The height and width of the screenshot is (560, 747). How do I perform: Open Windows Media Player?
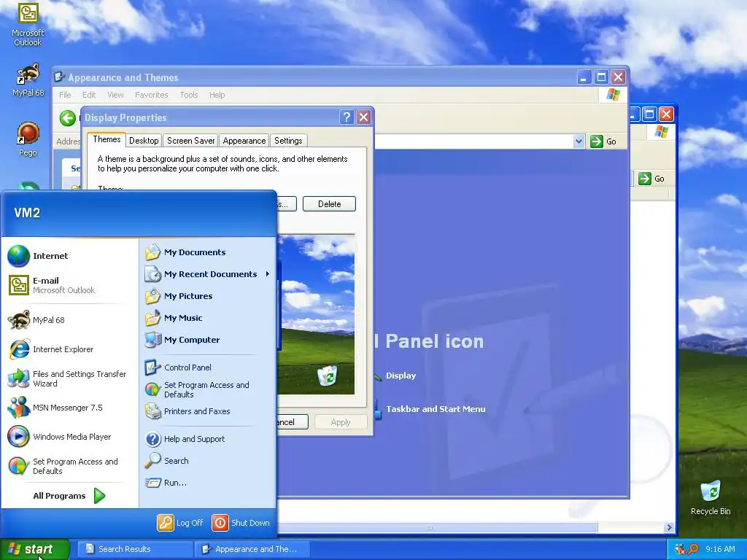[60, 437]
